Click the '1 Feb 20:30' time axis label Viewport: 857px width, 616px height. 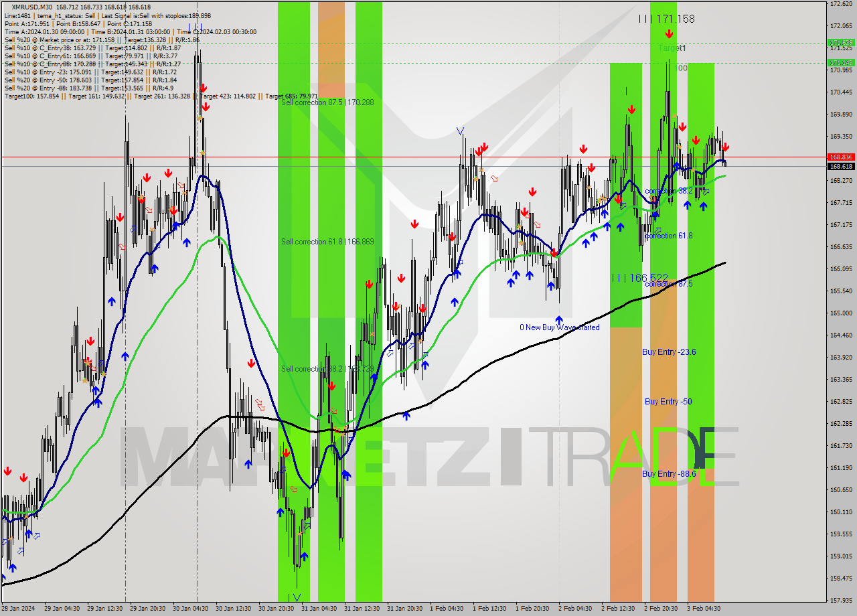click(x=532, y=609)
